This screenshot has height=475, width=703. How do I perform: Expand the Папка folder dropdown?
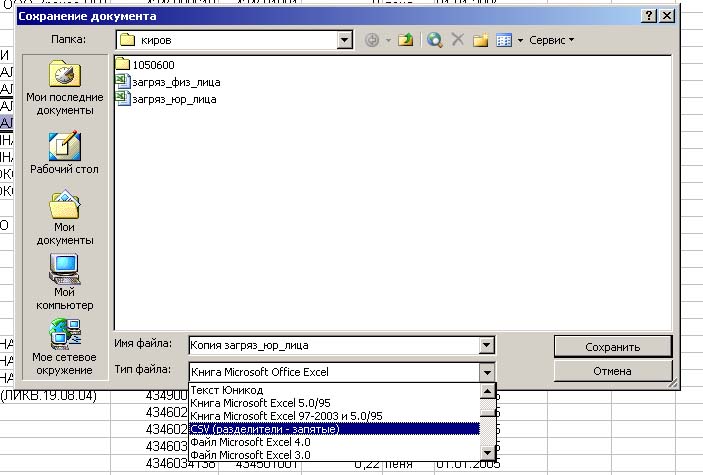click(x=345, y=40)
